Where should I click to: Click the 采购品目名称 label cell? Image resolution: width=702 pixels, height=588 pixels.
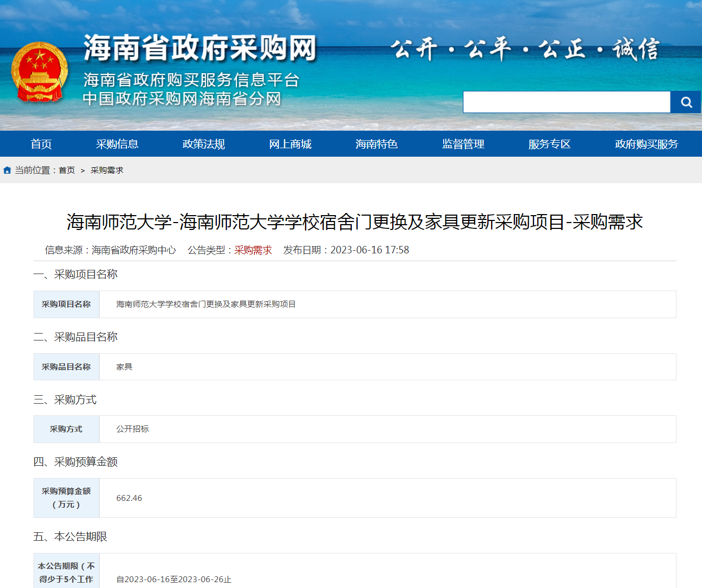66,367
